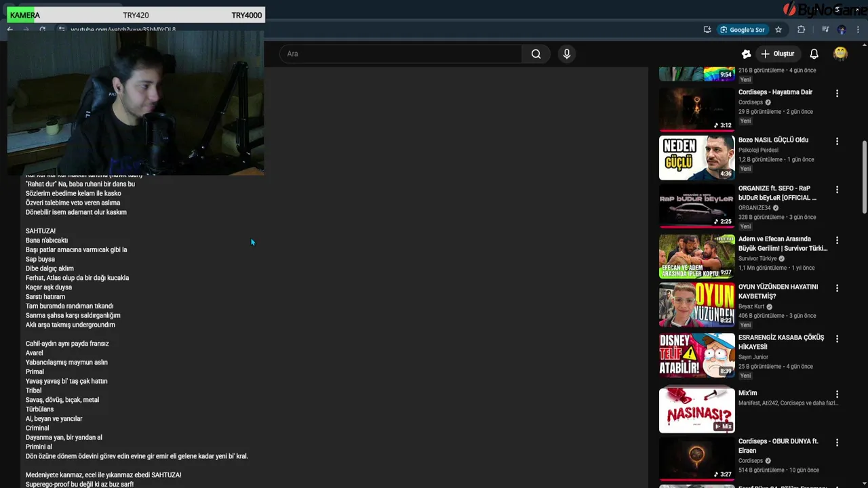Open options menu for ORGANIZE ft. SEFO video

(837, 190)
